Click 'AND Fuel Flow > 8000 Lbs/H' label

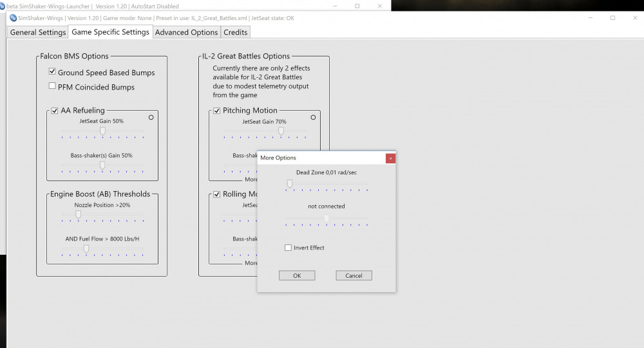[102, 239]
